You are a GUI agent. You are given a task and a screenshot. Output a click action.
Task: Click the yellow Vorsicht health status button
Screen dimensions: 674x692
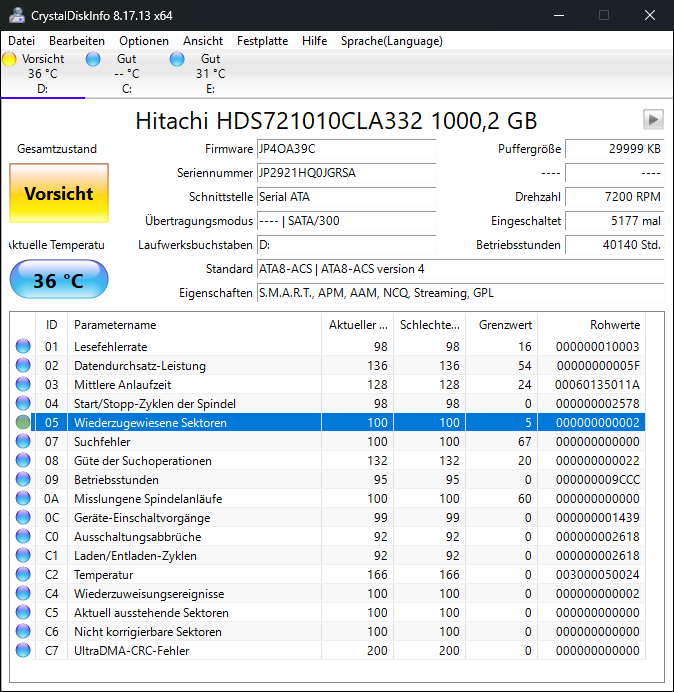point(59,193)
